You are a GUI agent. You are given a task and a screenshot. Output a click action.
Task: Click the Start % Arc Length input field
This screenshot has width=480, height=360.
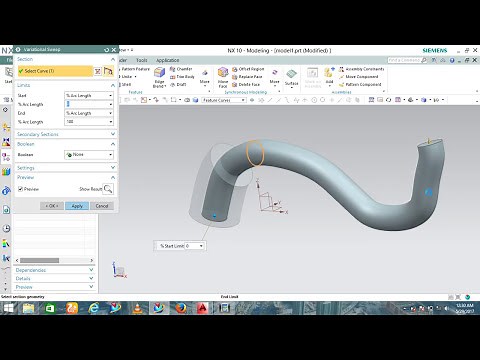coord(87,104)
